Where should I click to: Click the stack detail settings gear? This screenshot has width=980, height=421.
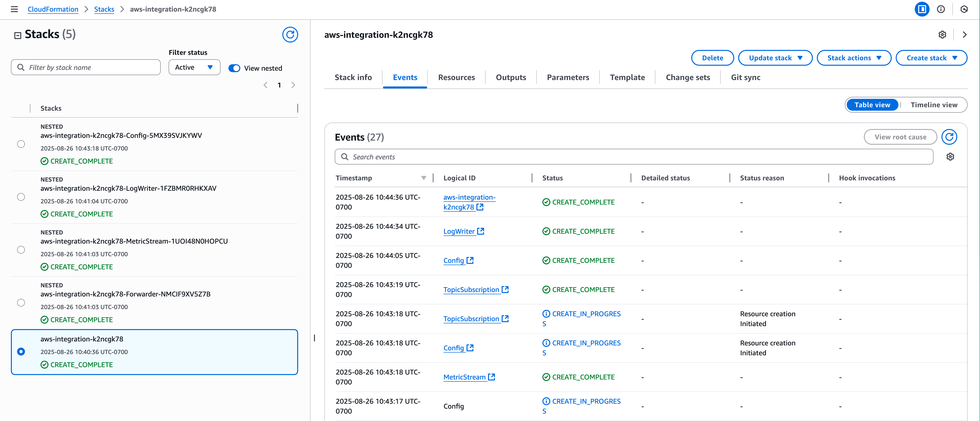click(x=942, y=35)
